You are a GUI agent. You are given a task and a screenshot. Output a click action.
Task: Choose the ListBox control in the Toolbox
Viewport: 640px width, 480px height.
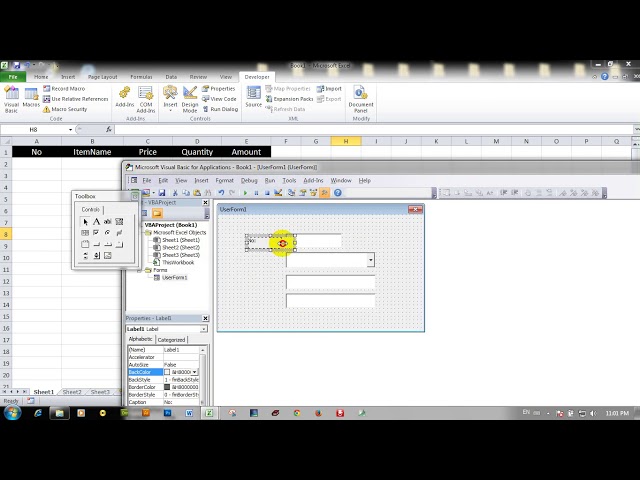[x=85, y=233]
